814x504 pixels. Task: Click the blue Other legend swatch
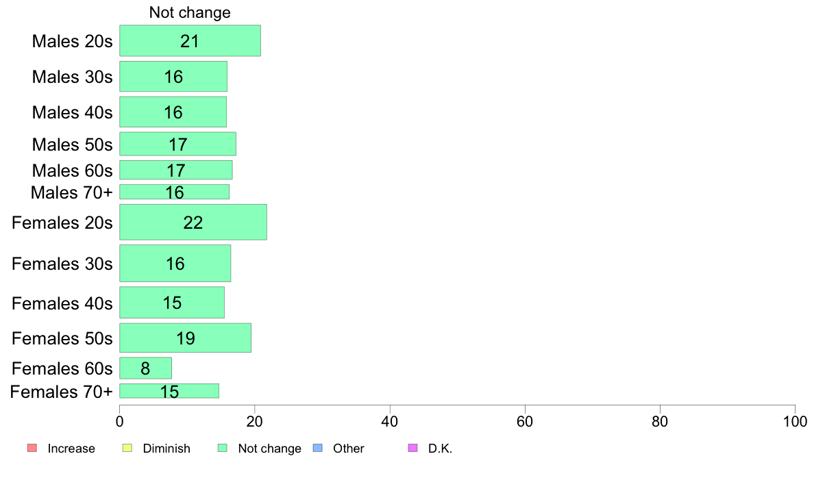[x=318, y=448]
